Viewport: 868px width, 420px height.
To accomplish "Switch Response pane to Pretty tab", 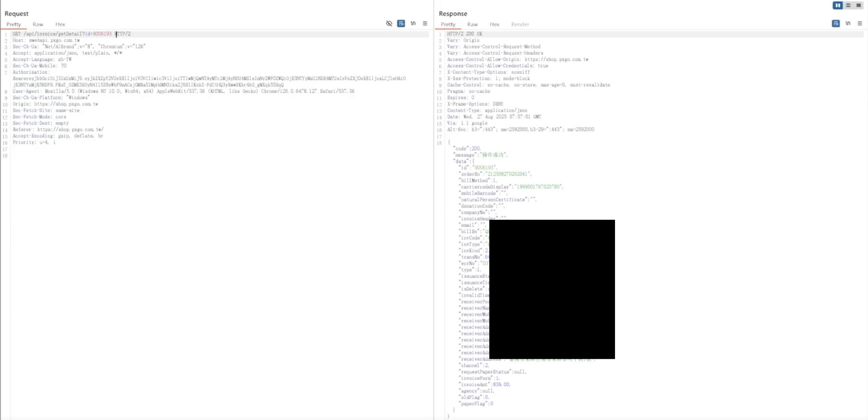I will [x=448, y=24].
